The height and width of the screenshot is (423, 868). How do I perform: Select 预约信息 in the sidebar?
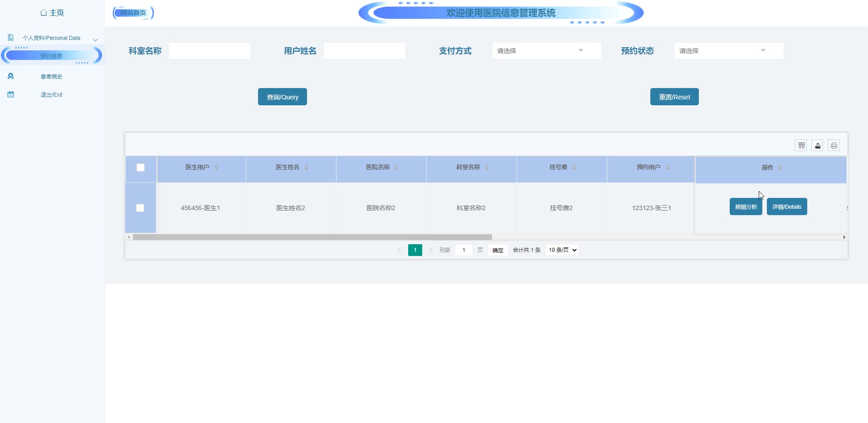tap(51, 56)
